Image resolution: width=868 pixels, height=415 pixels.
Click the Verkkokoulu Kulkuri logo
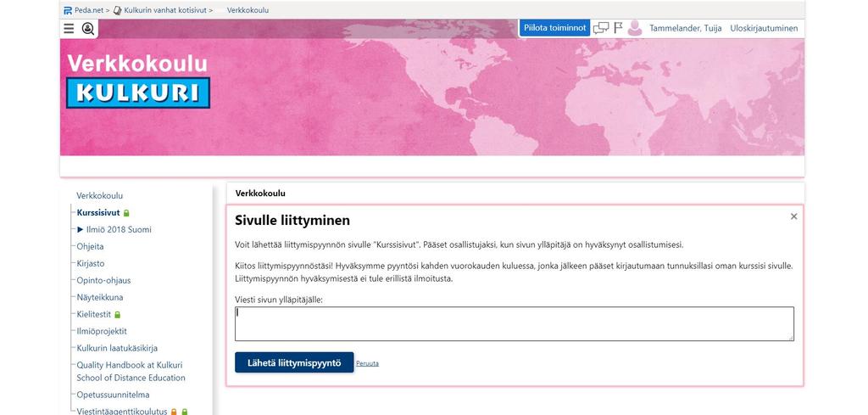click(138, 81)
